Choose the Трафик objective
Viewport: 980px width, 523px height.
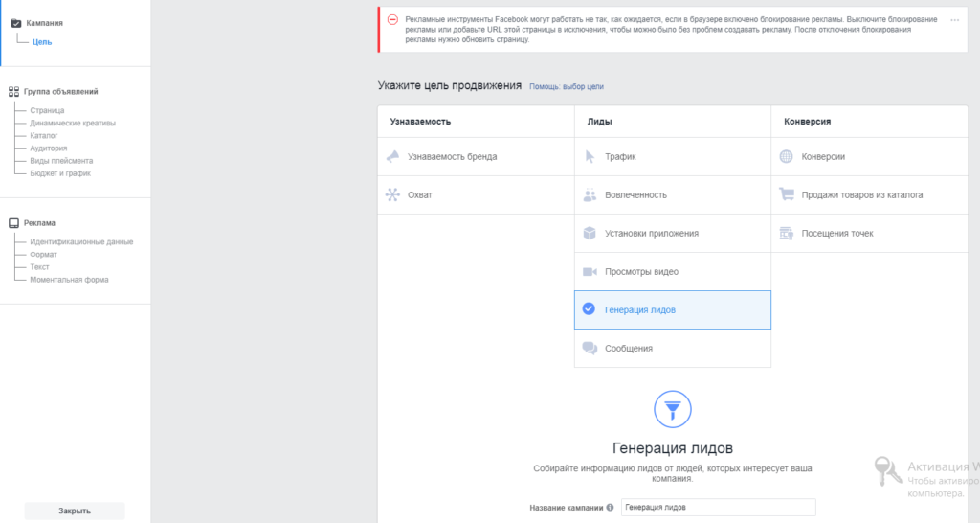click(673, 156)
